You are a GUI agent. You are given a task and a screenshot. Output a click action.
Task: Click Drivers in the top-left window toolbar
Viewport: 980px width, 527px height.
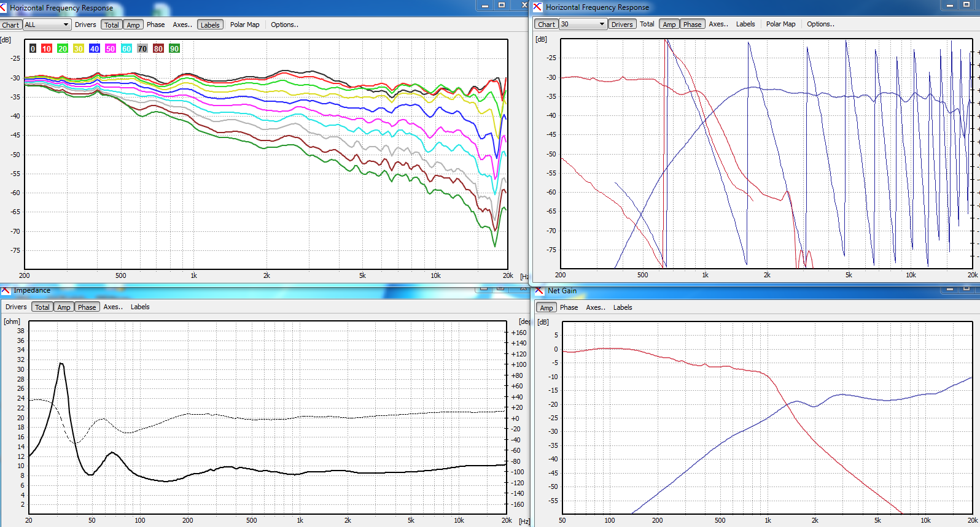[x=85, y=25]
